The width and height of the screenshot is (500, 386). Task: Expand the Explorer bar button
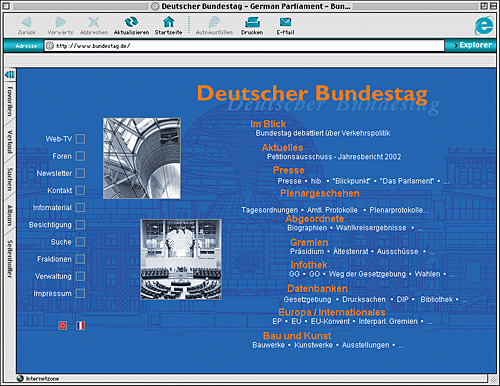(471, 45)
